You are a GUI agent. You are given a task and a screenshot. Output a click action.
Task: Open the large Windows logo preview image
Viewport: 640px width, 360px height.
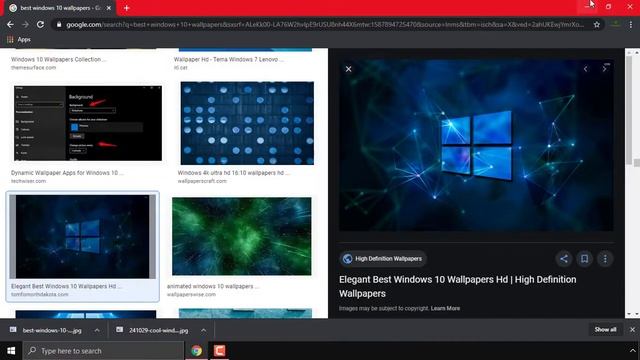pyautogui.click(x=476, y=145)
